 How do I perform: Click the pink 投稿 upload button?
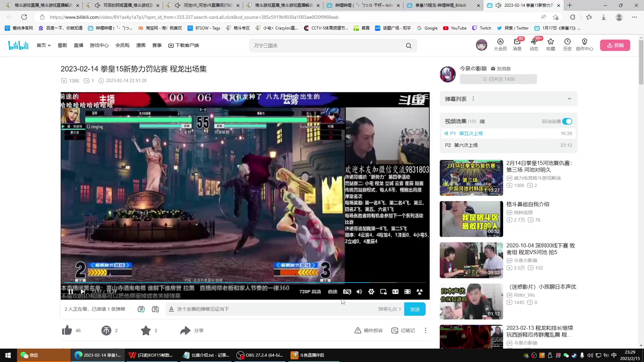[x=615, y=45]
